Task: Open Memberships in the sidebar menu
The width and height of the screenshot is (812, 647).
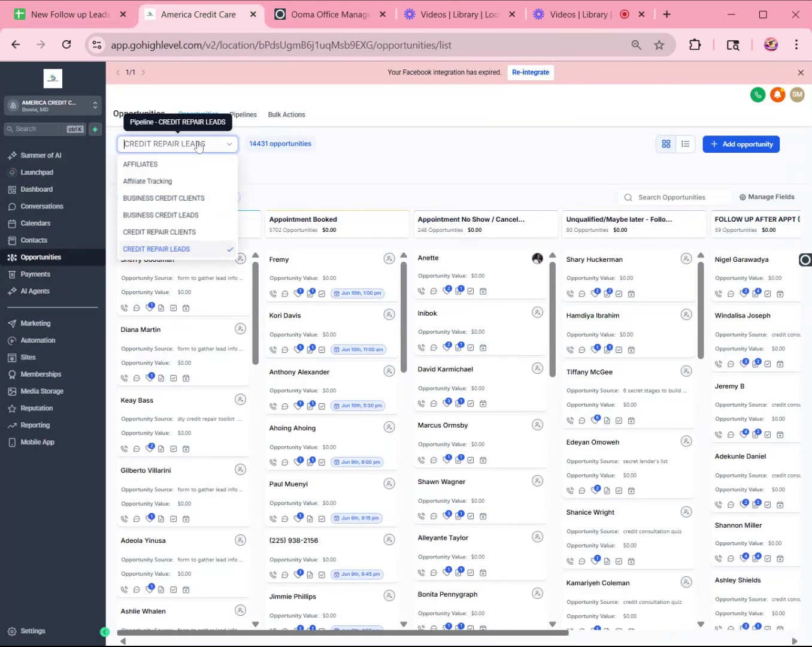Action: point(41,374)
